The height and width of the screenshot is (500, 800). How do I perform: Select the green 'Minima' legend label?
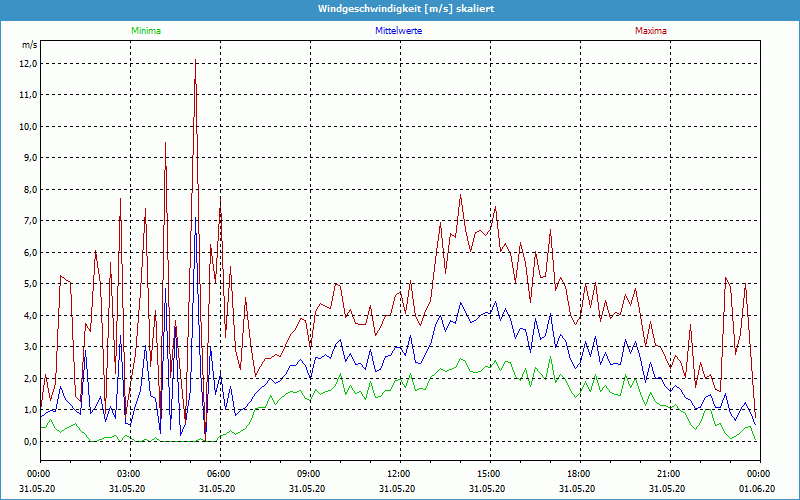coord(146,31)
